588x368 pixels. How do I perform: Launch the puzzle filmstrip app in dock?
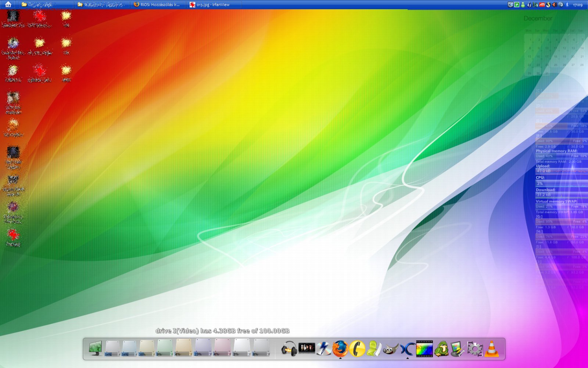tap(424, 348)
